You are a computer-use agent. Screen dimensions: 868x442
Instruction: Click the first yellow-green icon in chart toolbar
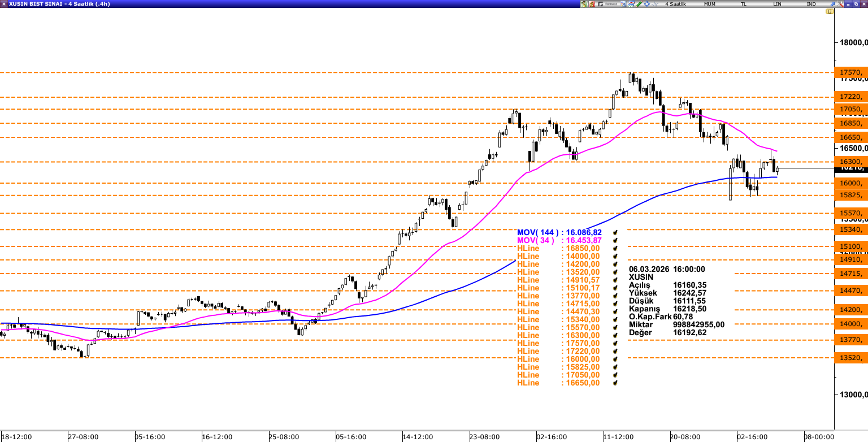583,4
